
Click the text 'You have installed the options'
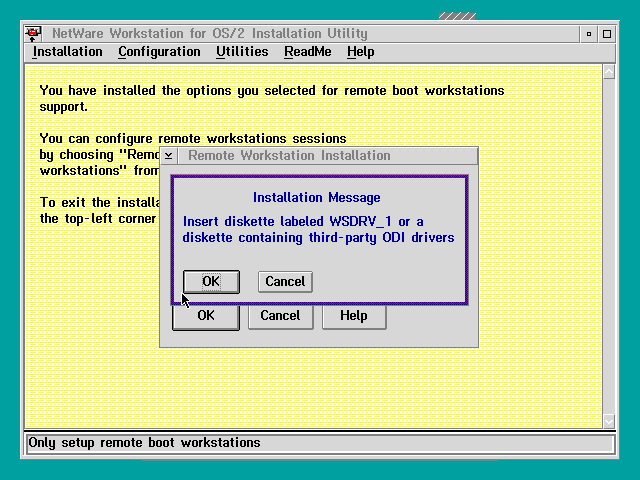tap(136, 90)
